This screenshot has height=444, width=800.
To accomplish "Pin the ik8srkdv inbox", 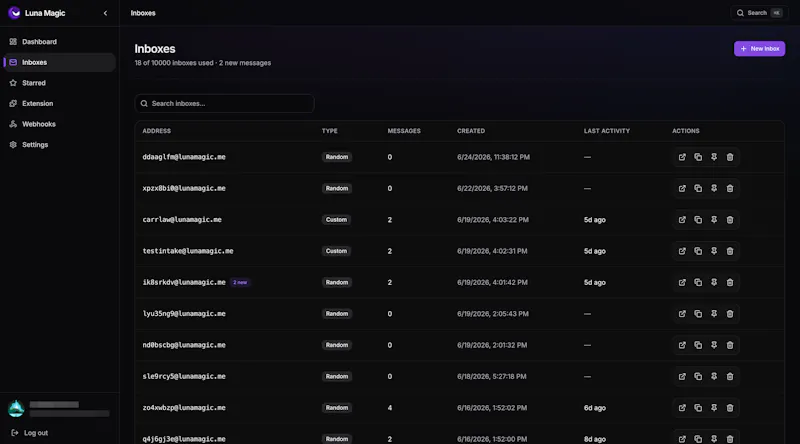I will (x=714, y=282).
